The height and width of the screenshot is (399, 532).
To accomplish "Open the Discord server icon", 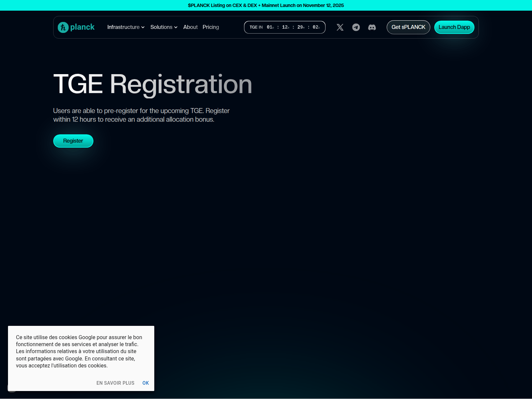I will click(x=372, y=27).
